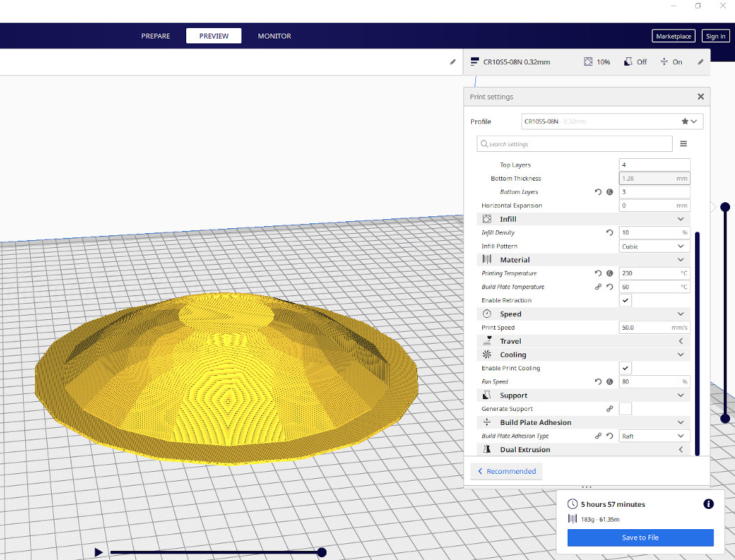This screenshot has width=735, height=560.
Task: Reset the Fan Speed value
Action: [x=598, y=381]
